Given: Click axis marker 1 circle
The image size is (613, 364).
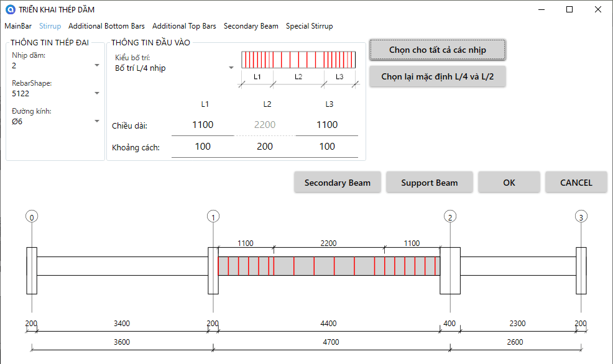Looking at the screenshot, I should click(x=213, y=217).
